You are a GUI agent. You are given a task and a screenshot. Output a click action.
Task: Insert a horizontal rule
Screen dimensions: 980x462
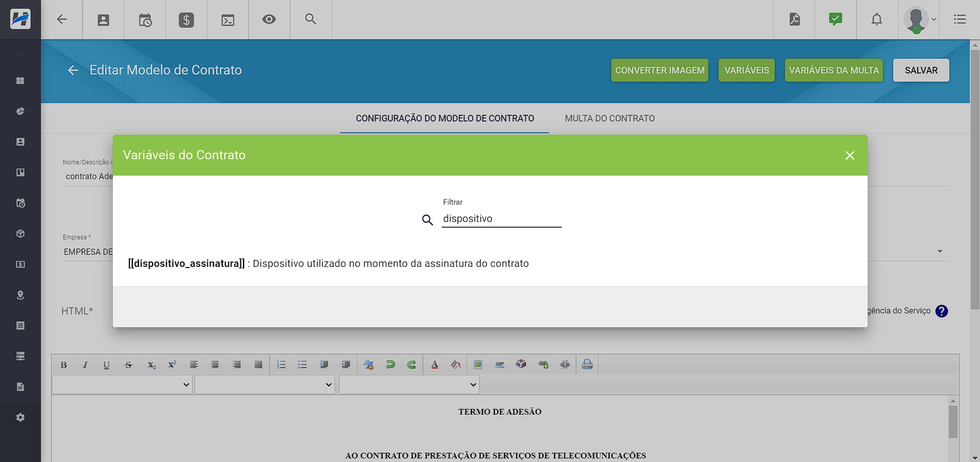500,364
